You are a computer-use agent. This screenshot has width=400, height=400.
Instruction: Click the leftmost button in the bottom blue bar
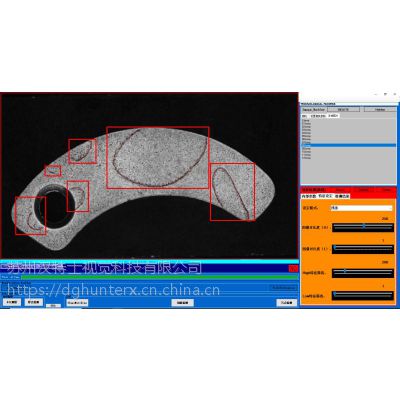[x=12, y=302]
